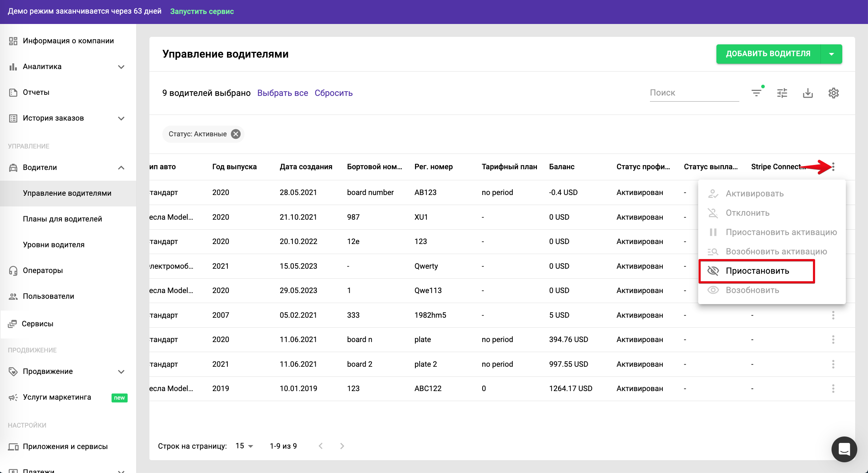Open three-dot menu in table header
Image resolution: width=868 pixels, height=473 pixels.
(833, 167)
